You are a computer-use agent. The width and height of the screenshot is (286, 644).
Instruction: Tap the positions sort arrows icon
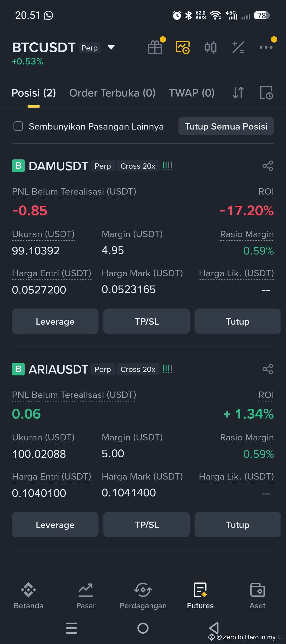[238, 93]
